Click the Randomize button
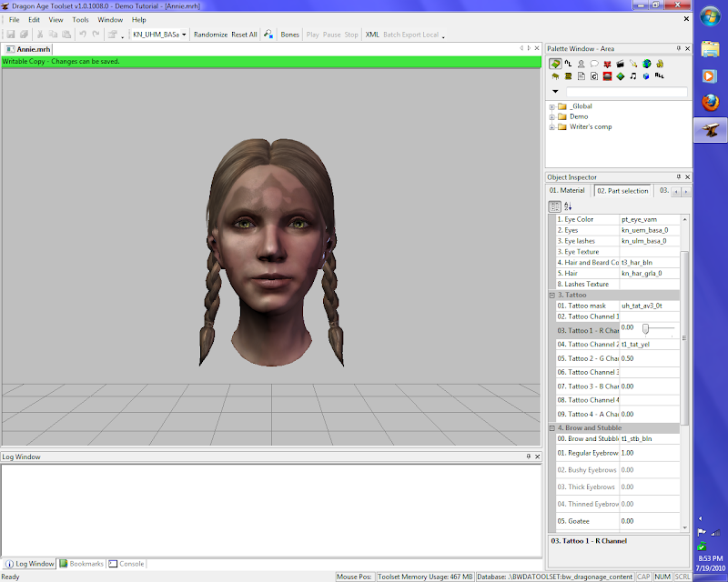Screen dimensions: 728x582 210,35
